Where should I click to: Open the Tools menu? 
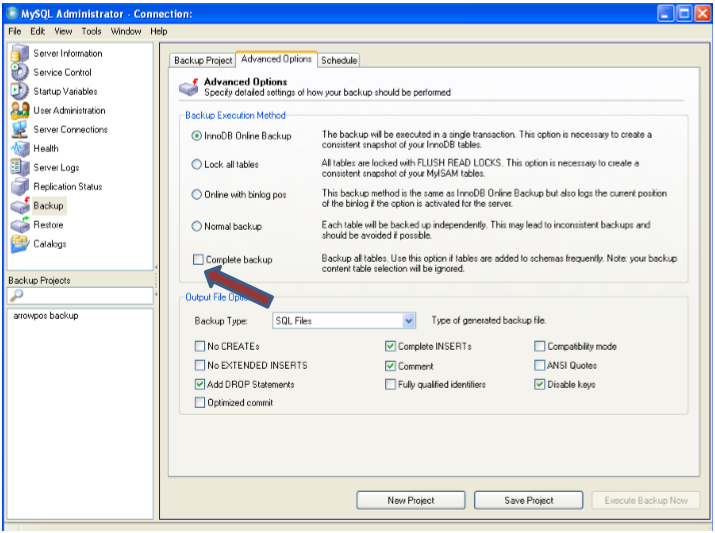pos(91,31)
